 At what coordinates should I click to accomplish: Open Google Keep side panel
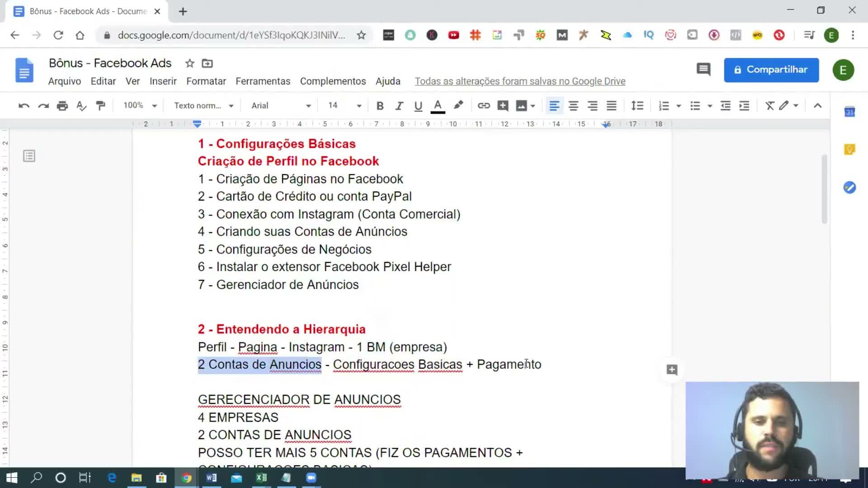849,150
